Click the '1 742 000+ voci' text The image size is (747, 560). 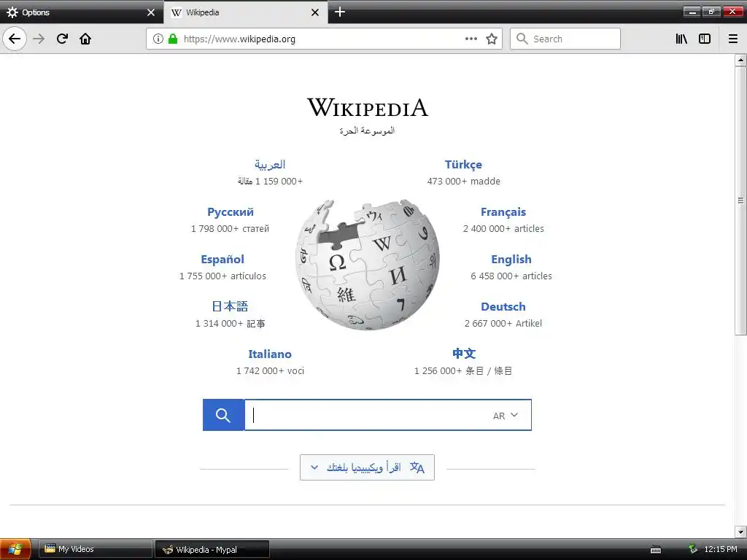(270, 371)
